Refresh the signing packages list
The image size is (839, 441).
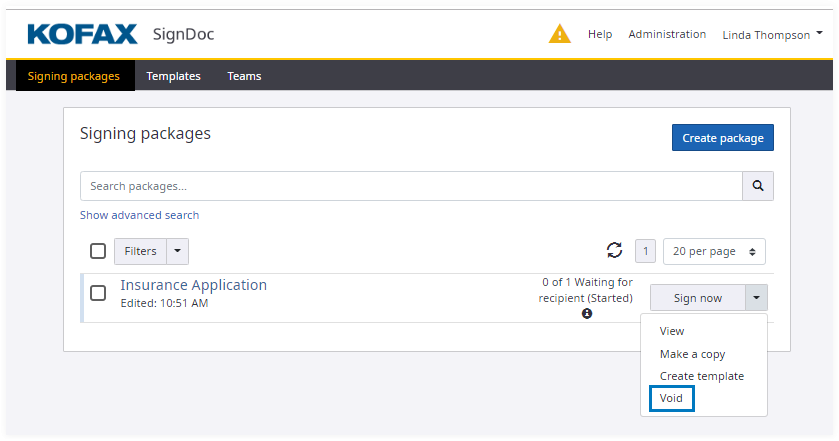614,251
